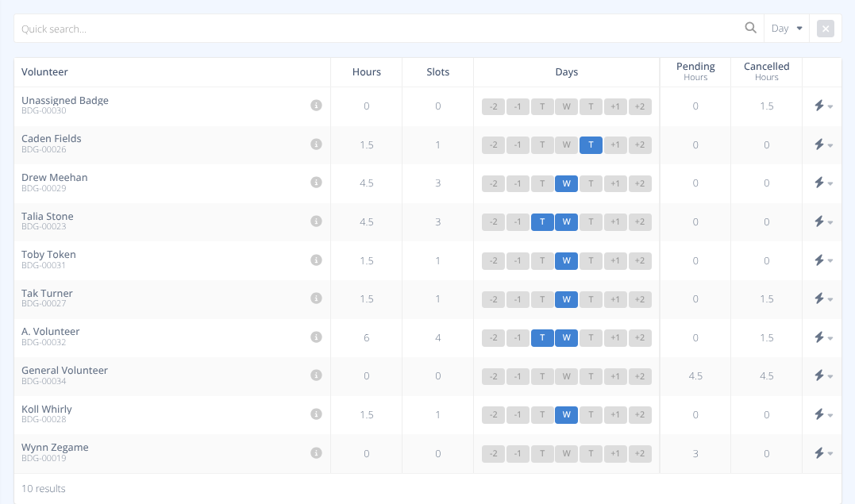
Task: Expand lightning actions menu for Toby Token
Action: 822,260
